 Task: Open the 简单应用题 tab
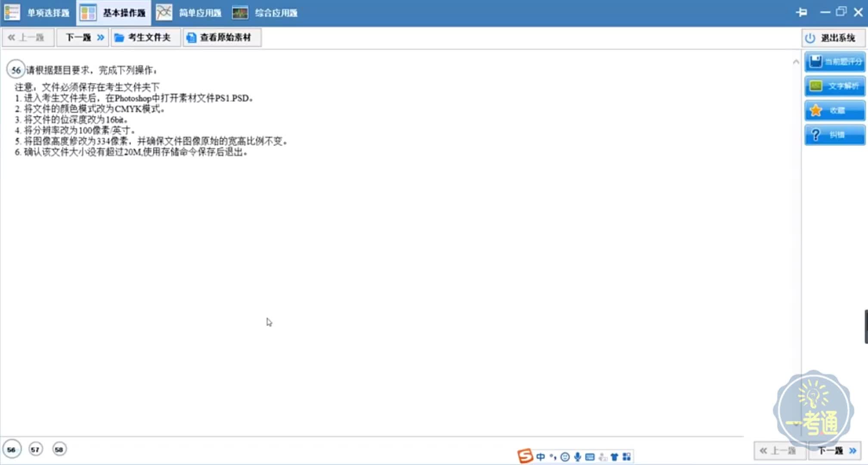tap(189, 12)
